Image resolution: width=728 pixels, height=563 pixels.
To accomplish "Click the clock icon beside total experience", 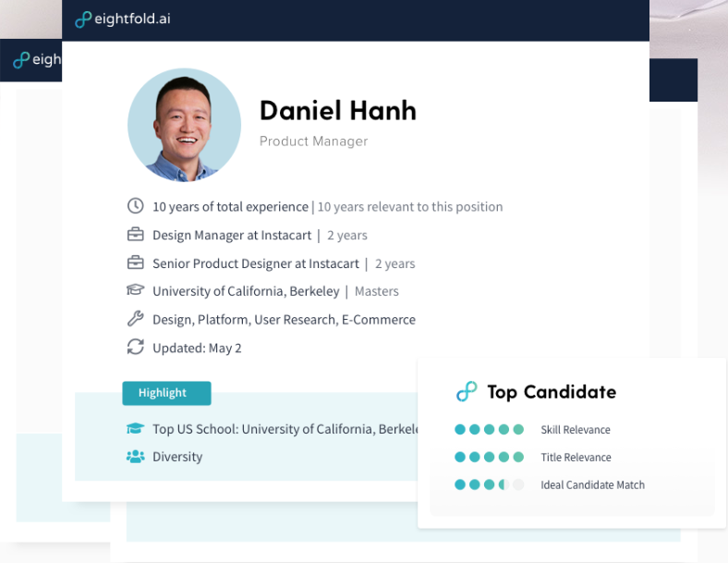I will [136, 206].
